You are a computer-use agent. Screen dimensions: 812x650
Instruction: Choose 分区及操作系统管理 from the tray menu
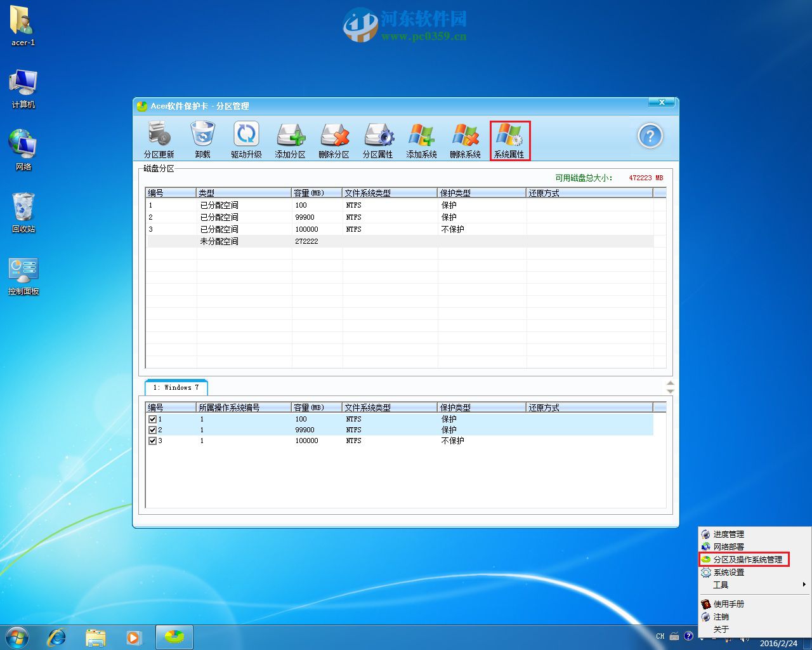(747, 559)
